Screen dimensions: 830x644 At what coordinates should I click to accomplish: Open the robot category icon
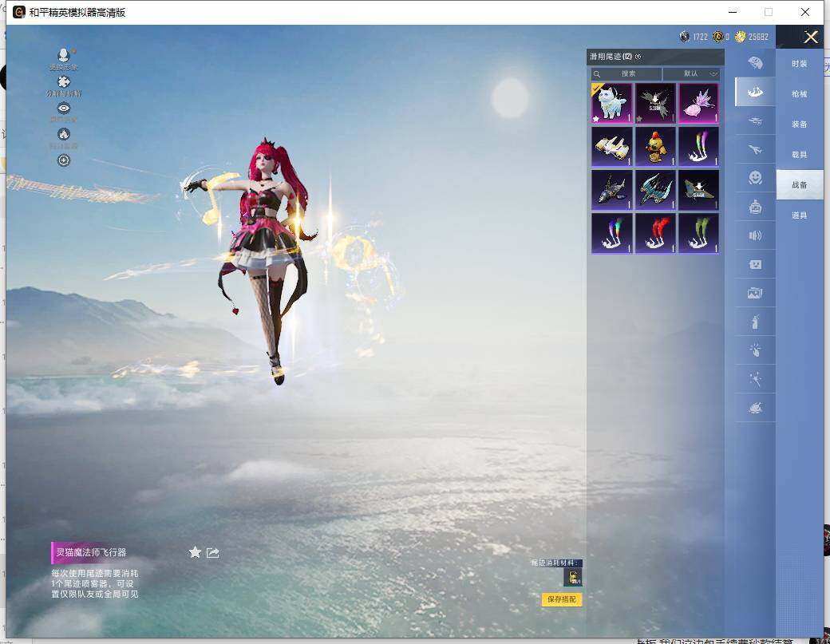coord(755,207)
